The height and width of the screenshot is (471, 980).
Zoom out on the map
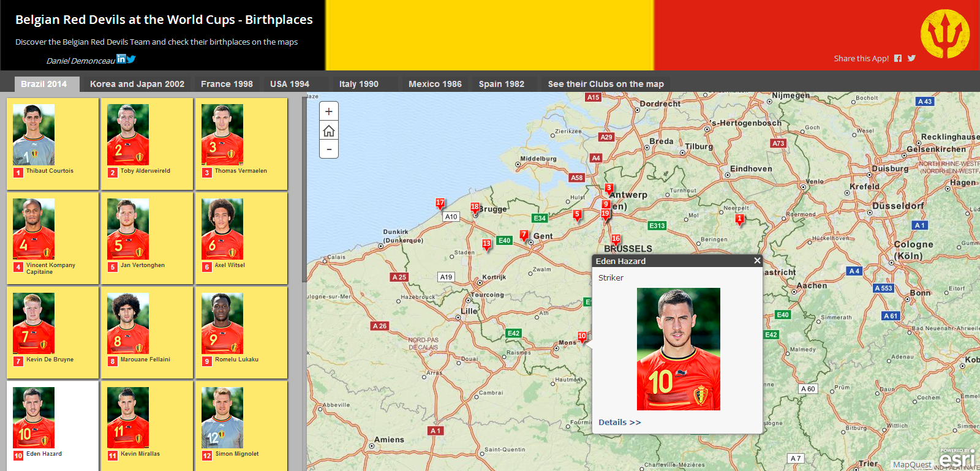pos(329,149)
